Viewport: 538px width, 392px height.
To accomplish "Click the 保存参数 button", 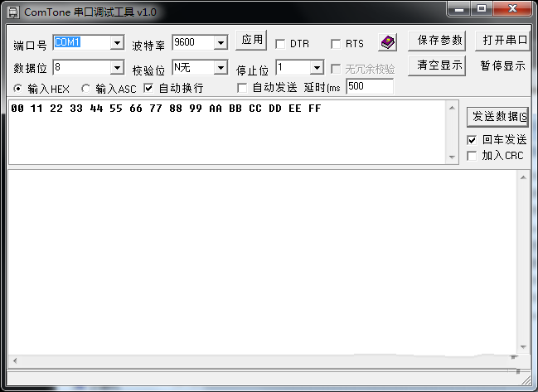I will (x=437, y=41).
